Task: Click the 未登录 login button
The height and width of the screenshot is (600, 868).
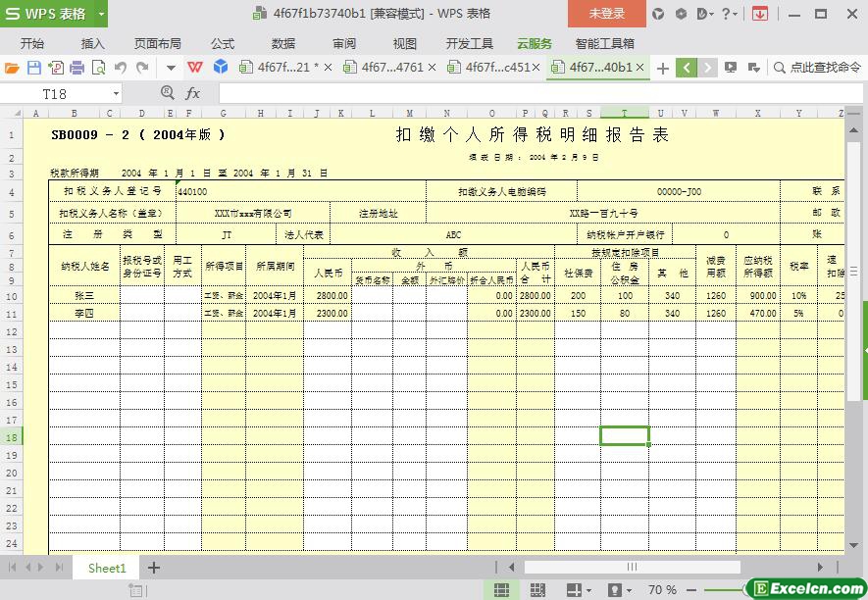Action: pyautogui.click(x=606, y=14)
